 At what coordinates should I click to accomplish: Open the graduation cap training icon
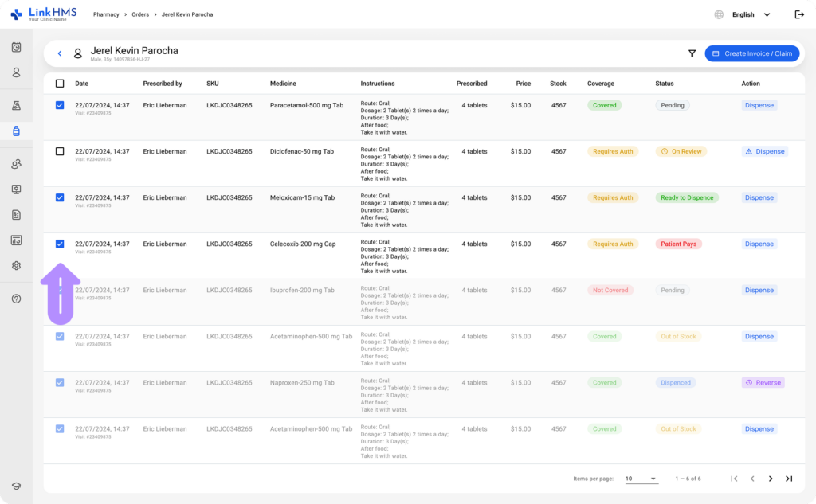click(x=16, y=486)
